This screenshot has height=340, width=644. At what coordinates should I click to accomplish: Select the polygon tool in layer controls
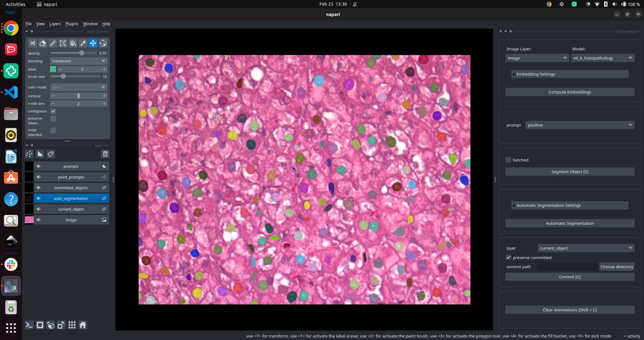[x=63, y=43]
